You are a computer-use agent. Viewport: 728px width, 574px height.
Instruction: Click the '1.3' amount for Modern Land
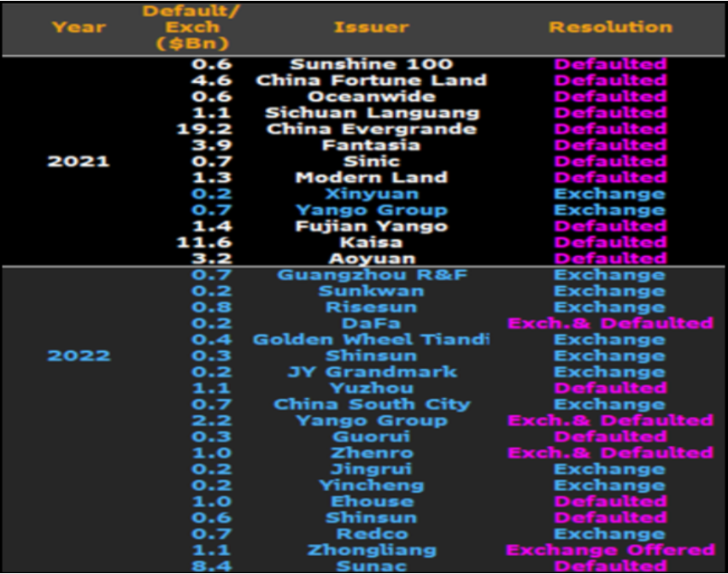211,178
